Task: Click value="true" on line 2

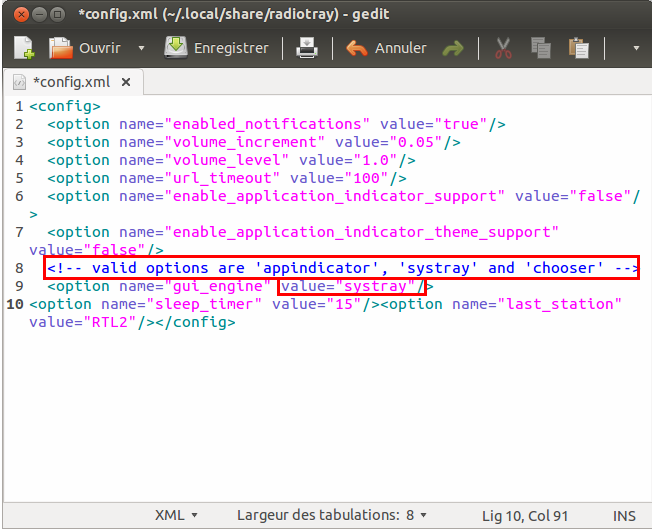Action: (x=434, y=124)
